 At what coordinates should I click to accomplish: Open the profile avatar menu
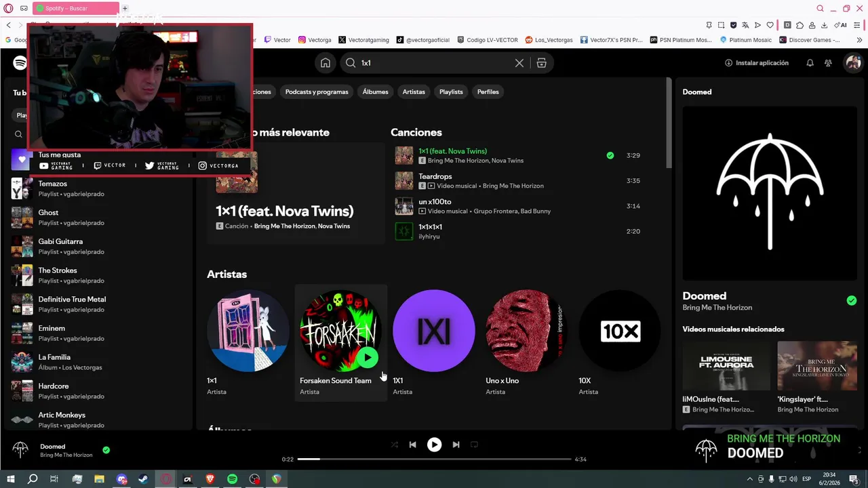852,63
